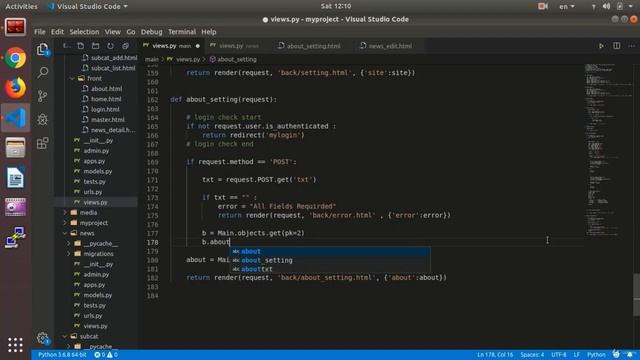The width and height of the screenshot is (640, 360).
Task: Select the 'abouttxt' autocomplete suggestion
Action: pos(330,269)
